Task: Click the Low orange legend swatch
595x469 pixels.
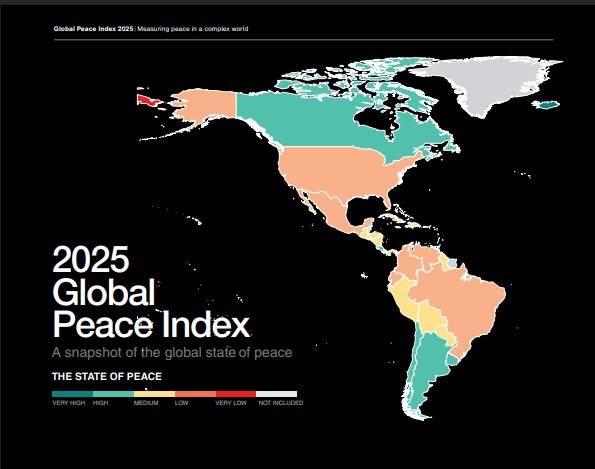Action: click(195, 394)
